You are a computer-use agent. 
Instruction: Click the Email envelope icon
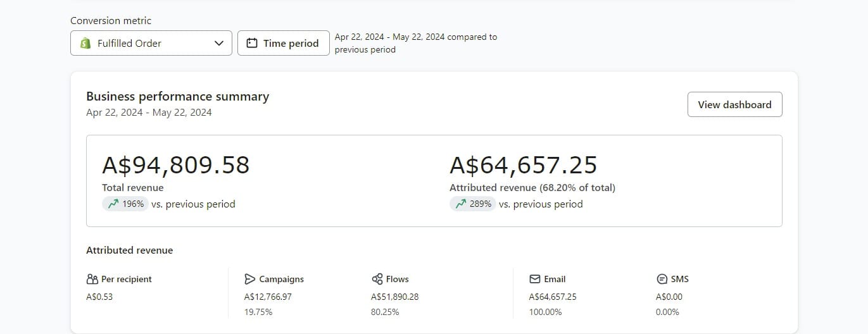click(534, 279)
